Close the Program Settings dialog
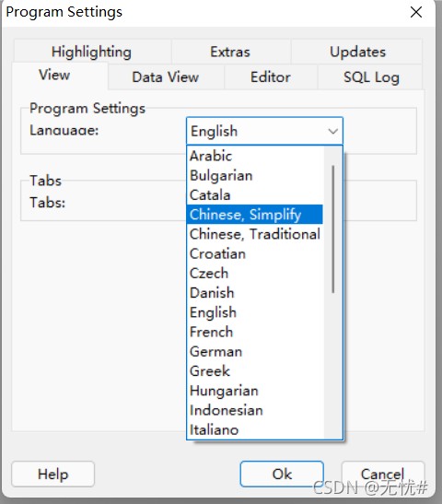This screenshot has height=504, width=442. point(416,12)
